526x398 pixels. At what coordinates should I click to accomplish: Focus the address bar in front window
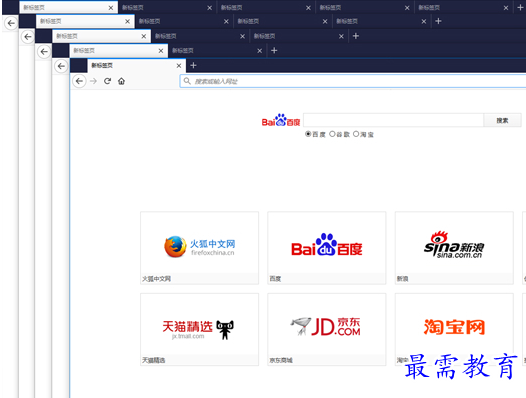pyautogui.click(x=353, y=81)
